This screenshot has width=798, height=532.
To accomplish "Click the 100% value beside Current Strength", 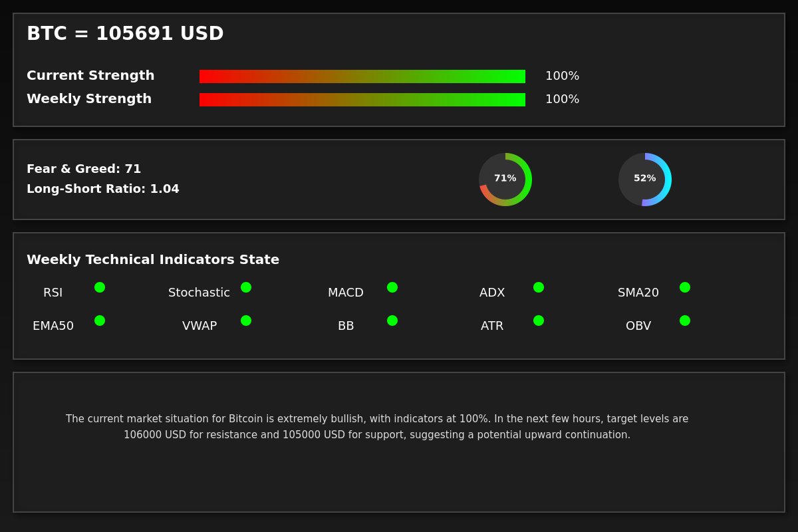I will pyautogui.click(x=562, y=76).
